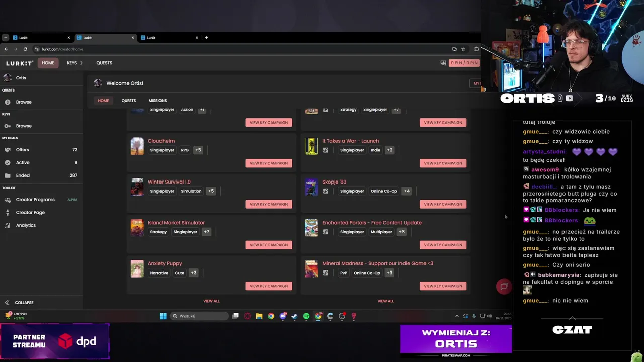This screenshot has height=362, width=644.
Task: View key campaign for Cloudheim
Action: (269, 163)
